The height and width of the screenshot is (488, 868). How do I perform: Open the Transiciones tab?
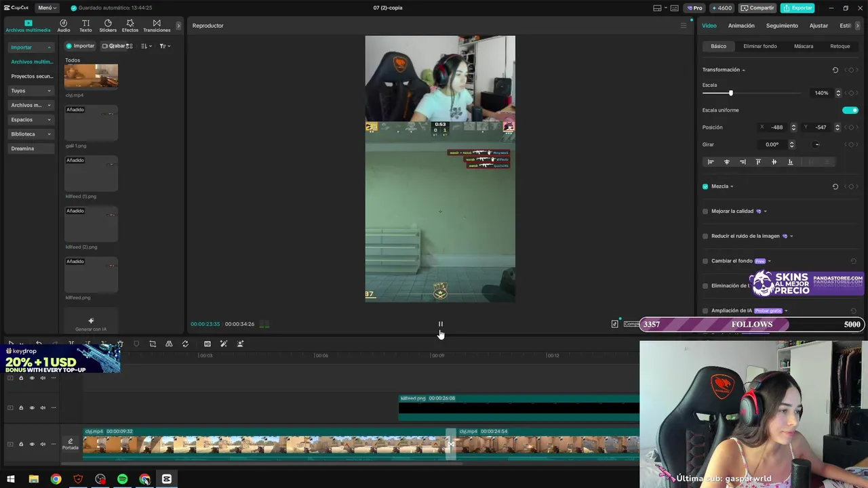click(157, 26)
